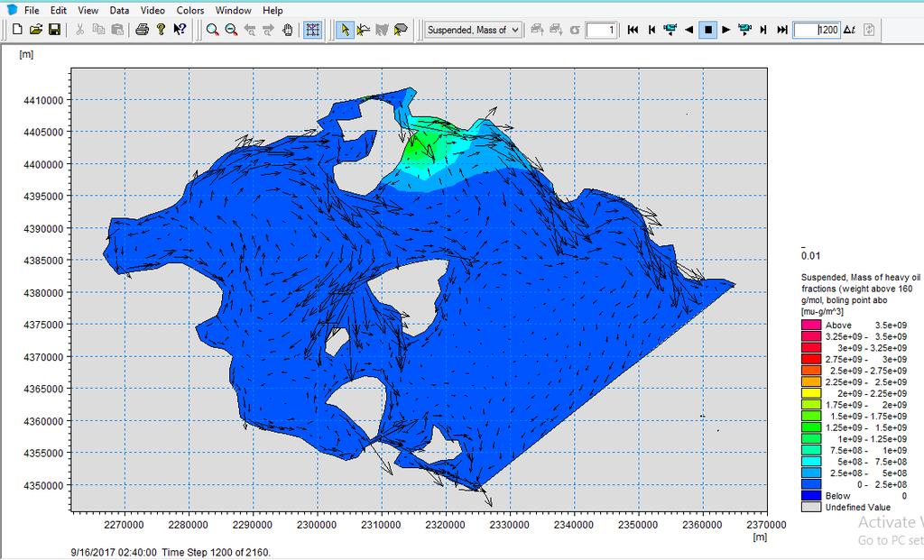Click the 'Undefined Value' legend swatch
924x560 pixels.
[811, 507]
